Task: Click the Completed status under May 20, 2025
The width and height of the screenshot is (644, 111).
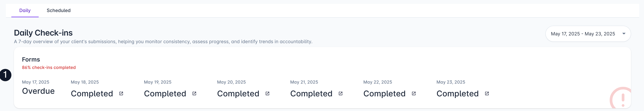Action: pyautogui.click(x=238, y=94)
